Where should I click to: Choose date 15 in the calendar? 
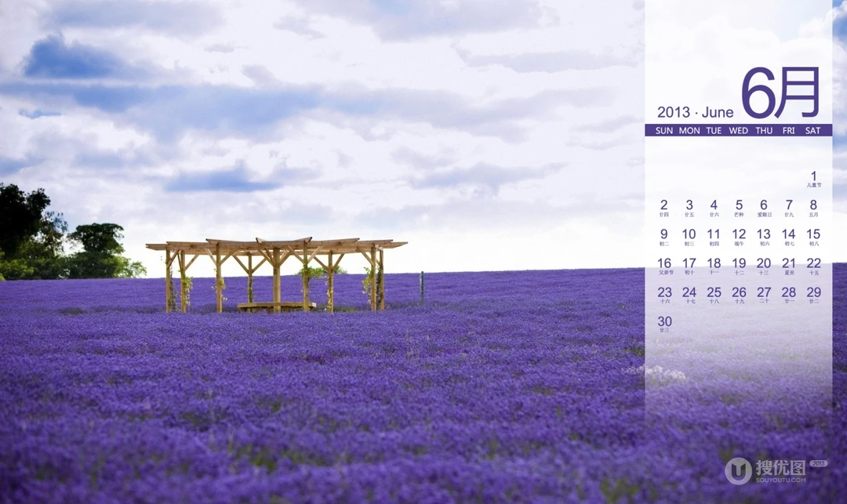(x=813, y=237)
